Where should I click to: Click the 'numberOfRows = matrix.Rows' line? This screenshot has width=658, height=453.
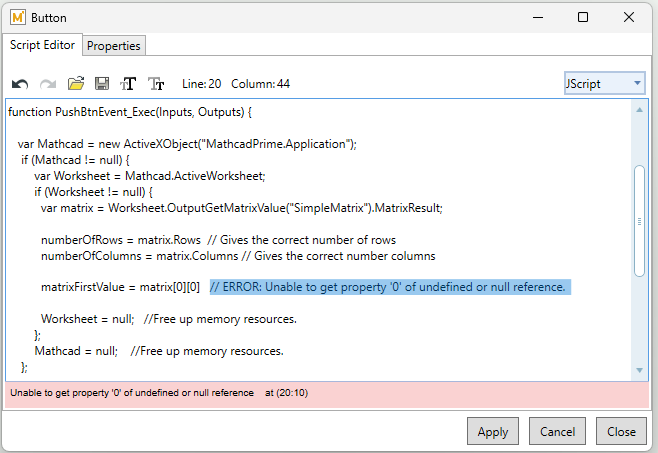(x=218, y=240)
